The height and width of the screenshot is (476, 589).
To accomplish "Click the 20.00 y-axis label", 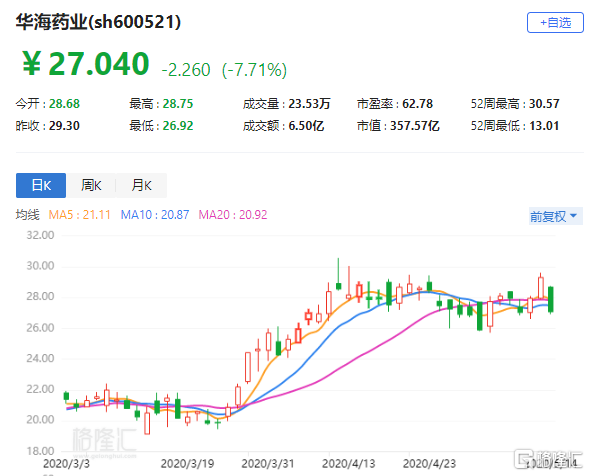I will point(40,420).
